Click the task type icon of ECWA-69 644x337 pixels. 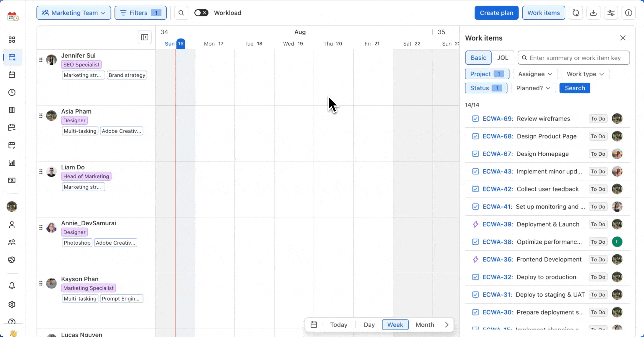coord(476,119)
